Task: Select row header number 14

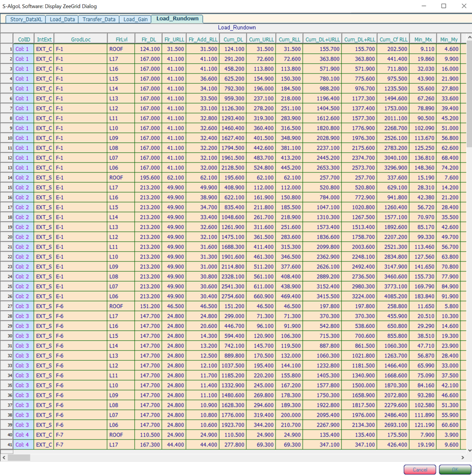Action: (7, 177)
